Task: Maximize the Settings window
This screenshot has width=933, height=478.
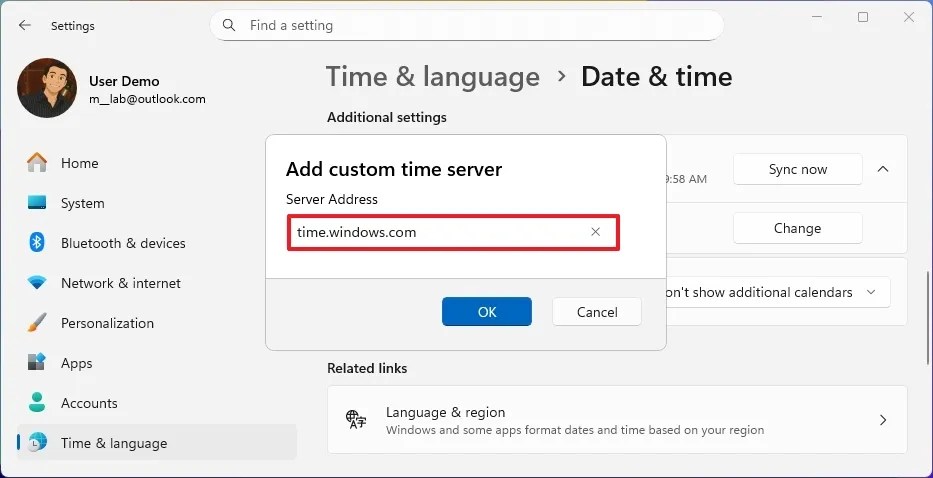Action: click(x=863, y=17)
